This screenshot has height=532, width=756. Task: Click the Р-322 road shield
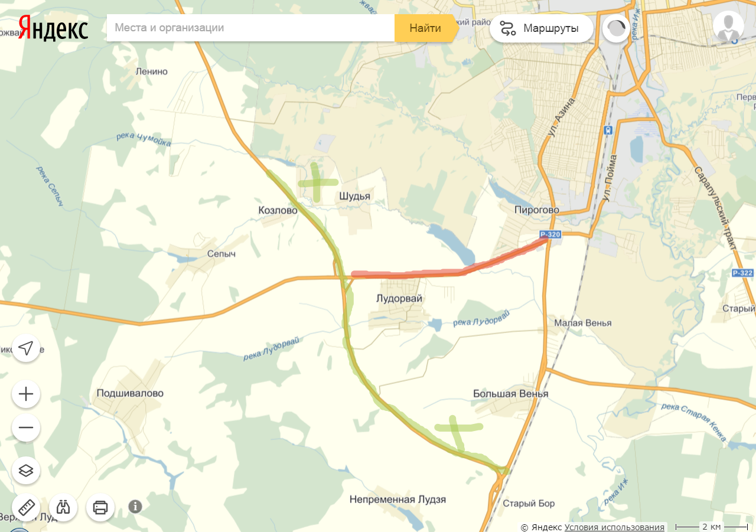tap(742, 273)
